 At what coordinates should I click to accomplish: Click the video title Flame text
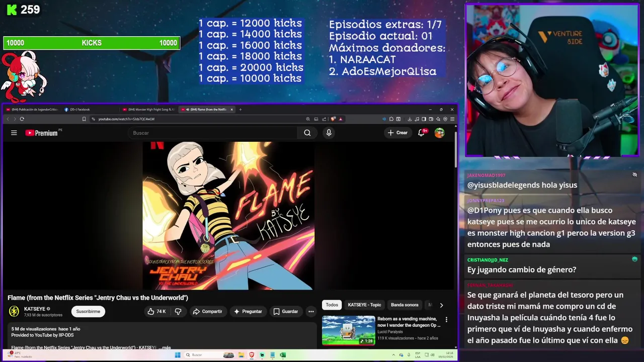98,298
